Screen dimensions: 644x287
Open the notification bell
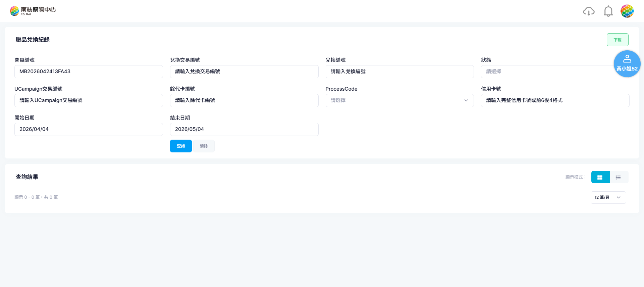click(x=608, y=11)
